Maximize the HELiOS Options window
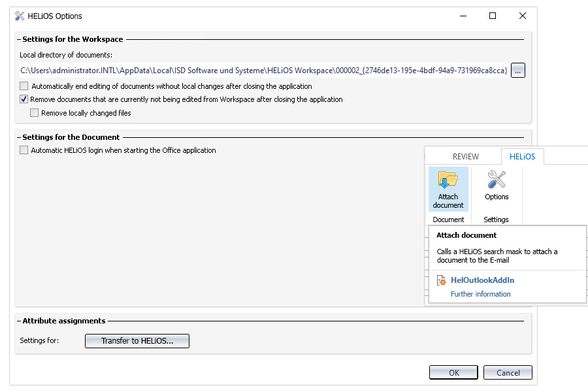 point(493,16)
